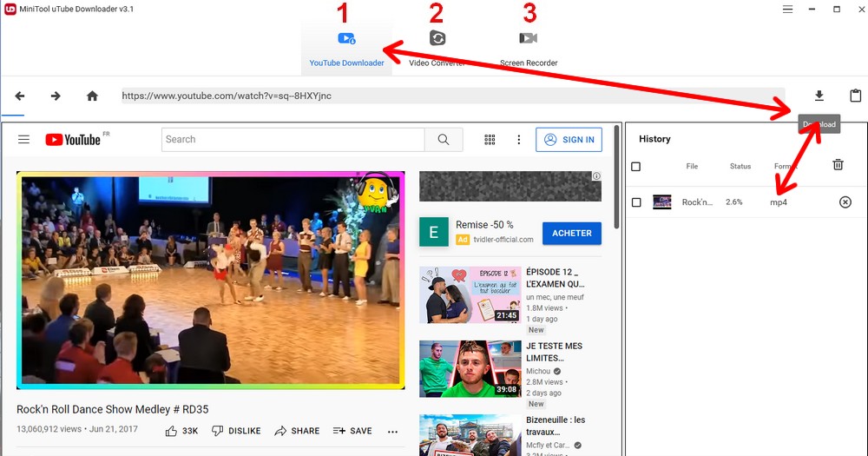Delete history with the trash icon

click(x=838, y=164)
